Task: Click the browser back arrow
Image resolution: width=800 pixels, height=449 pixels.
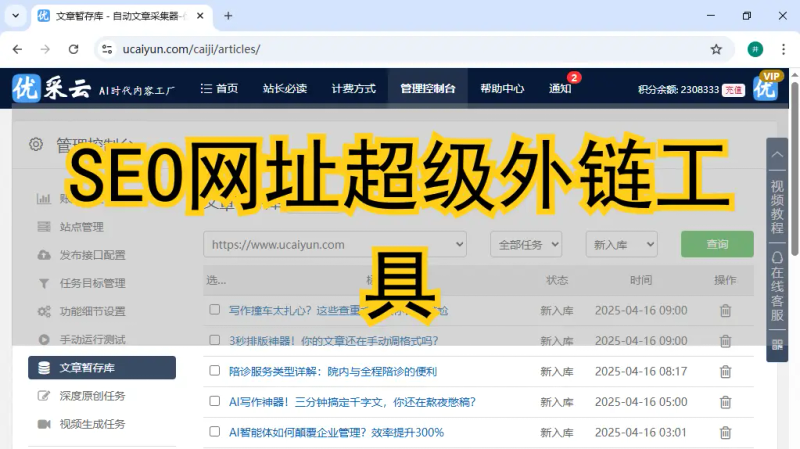Action: pyautogui.click(x=17, y=49)
